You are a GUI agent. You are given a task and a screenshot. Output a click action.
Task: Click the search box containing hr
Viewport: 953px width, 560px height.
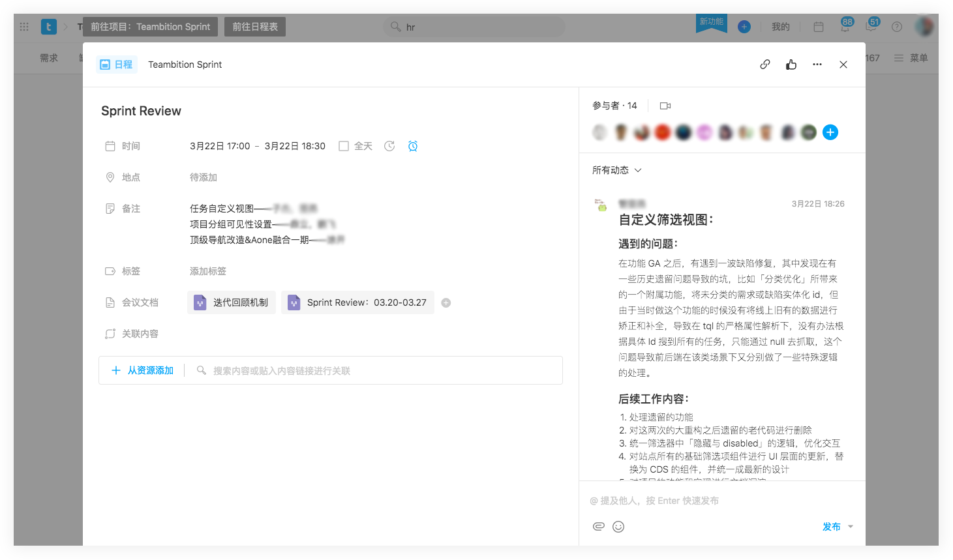(474, 27)
